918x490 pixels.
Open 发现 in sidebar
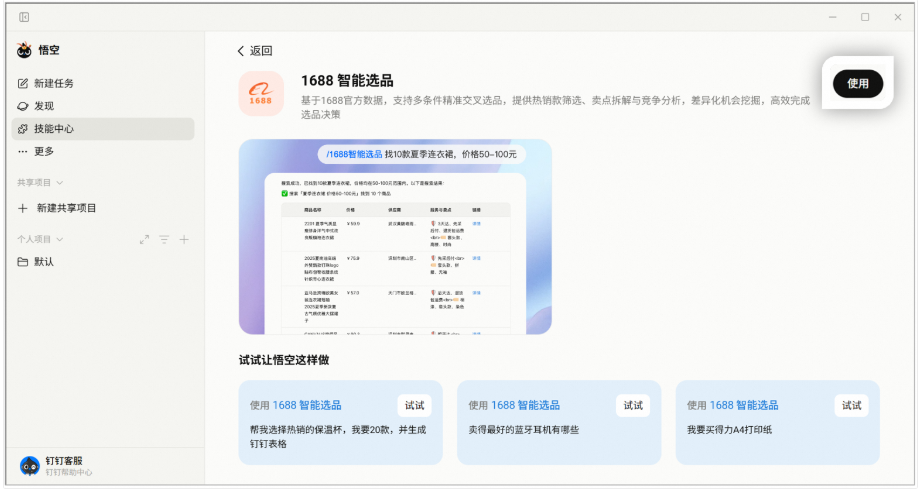[103, 106]
